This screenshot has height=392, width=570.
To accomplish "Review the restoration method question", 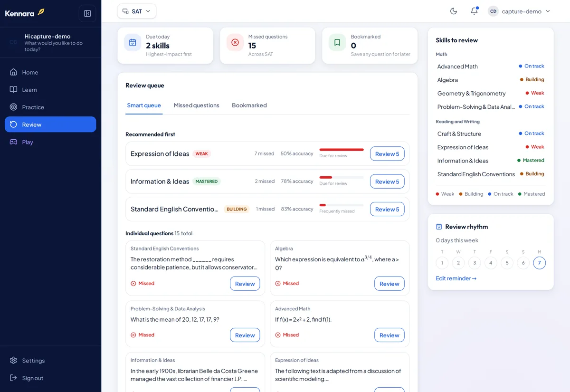I will 245,284.
